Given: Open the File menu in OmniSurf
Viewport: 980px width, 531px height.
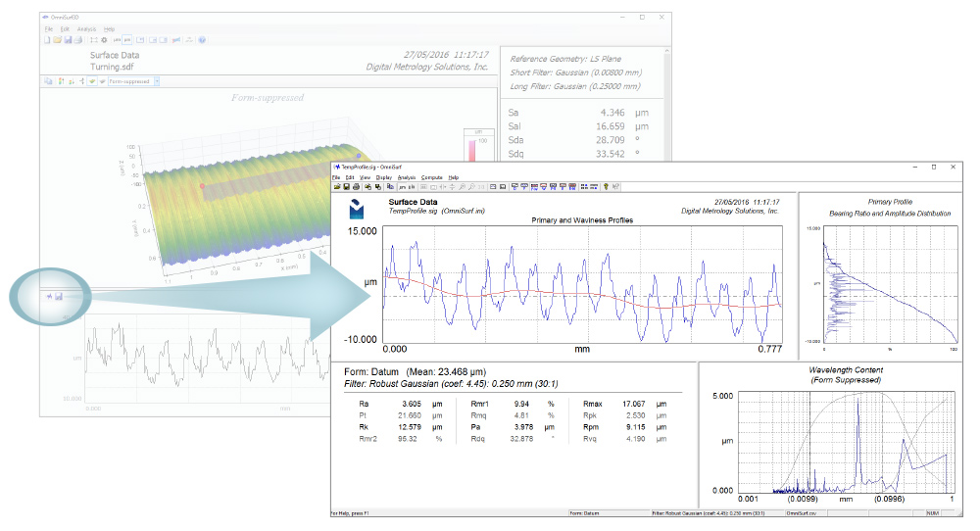Looking at the screenshot, I should pyautogui.click(x=335, y=177).
